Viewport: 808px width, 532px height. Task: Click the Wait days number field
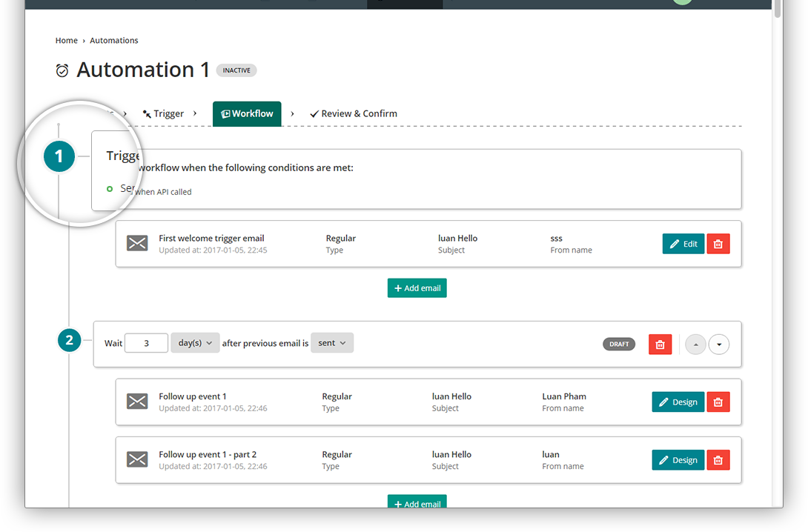[146, 343]
